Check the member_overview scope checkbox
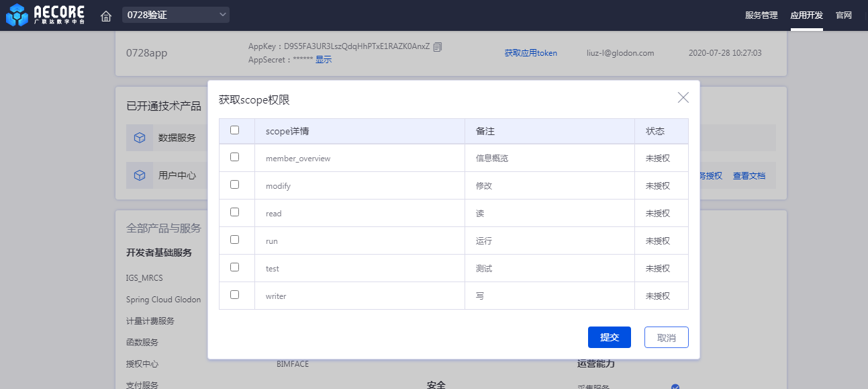Viewport: 868px width, 389px height. pyautogui.click(x=235, y=157)
